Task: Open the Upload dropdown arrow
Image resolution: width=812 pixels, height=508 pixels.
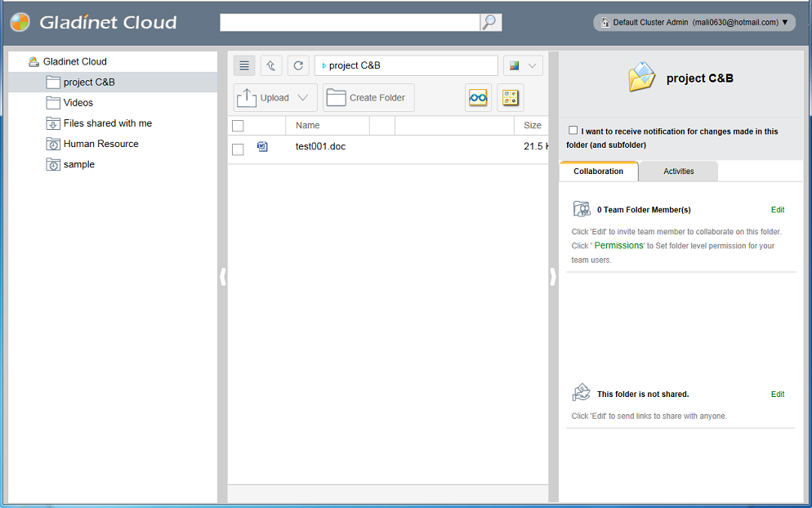Action: (x=303, y=97)
